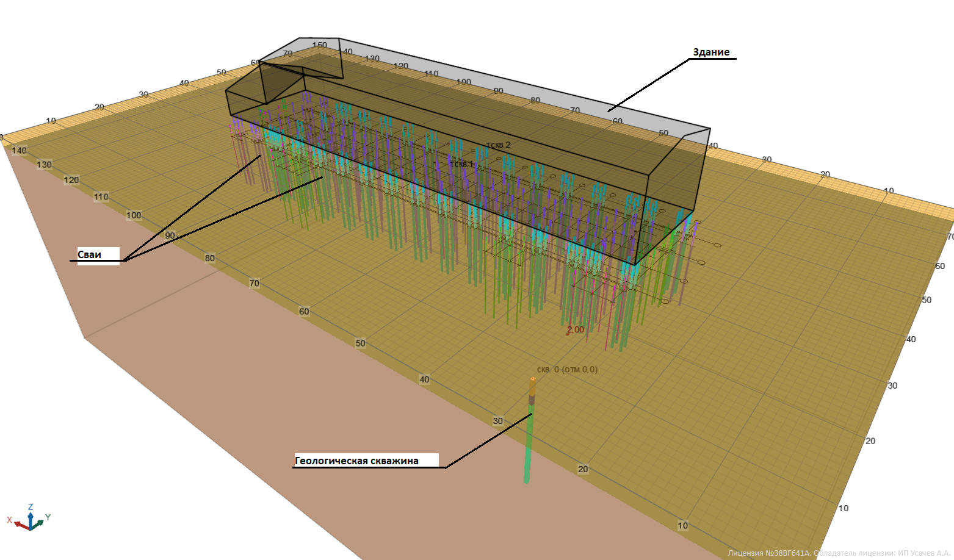Click the "150" grid axis tick label
The height and width of the screenshot is (560, 954).
point(320,45)
